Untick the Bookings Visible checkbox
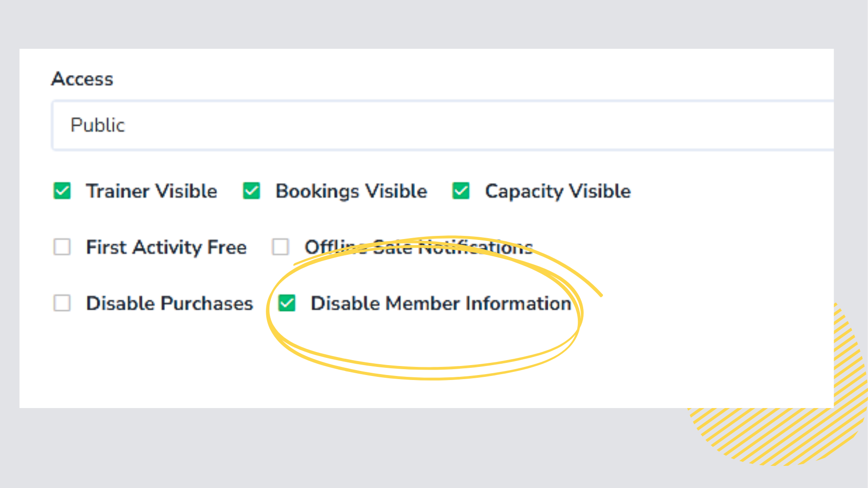 pos(251,191)
